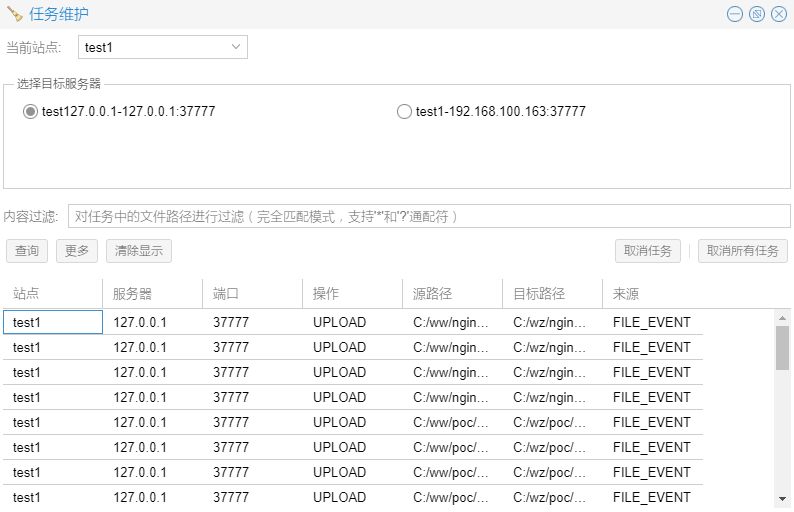Click the 取消所有任务 button

tap(742, 251)
